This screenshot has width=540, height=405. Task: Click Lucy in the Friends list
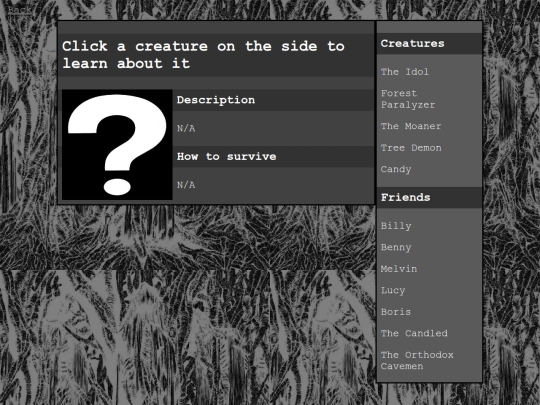click(x=393, y=291)
